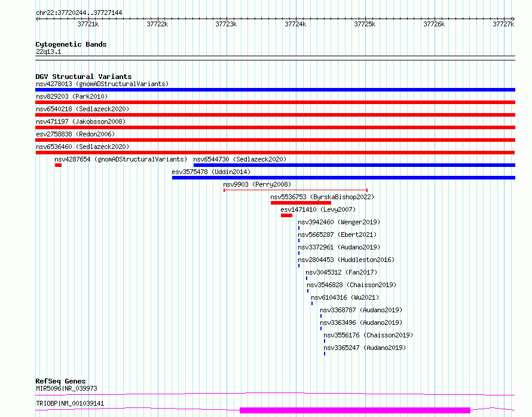Select the blue bar under esv3575478

point(344,178)
